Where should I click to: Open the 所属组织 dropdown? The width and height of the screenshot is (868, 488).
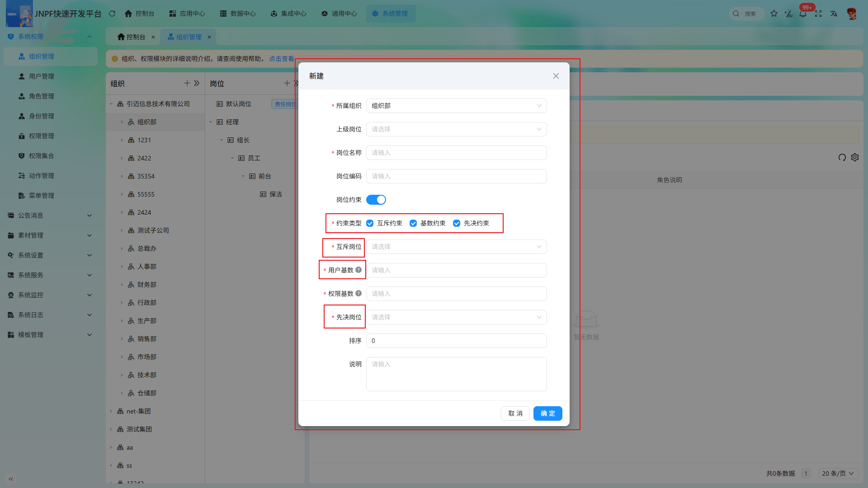point(457,106)
